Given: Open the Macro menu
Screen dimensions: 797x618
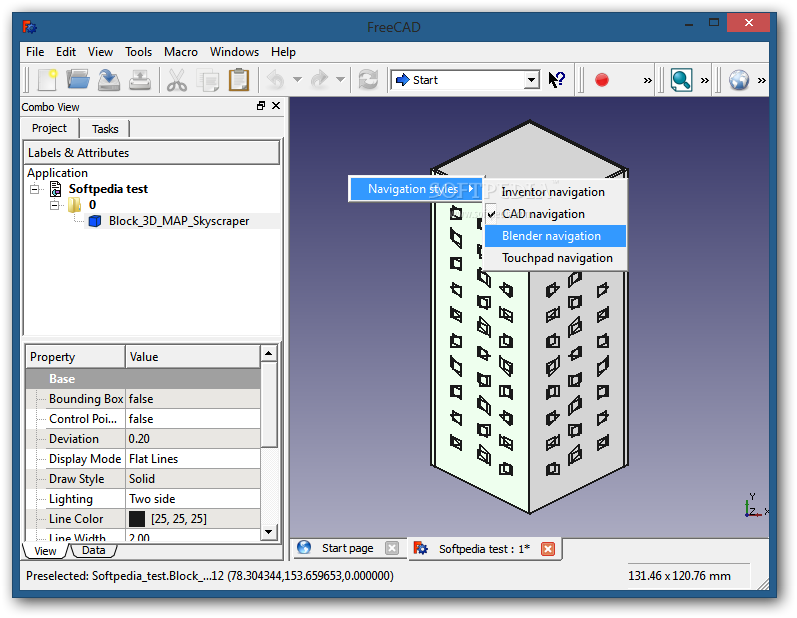Looking at the screenshot, I should (x=180, y=52).
